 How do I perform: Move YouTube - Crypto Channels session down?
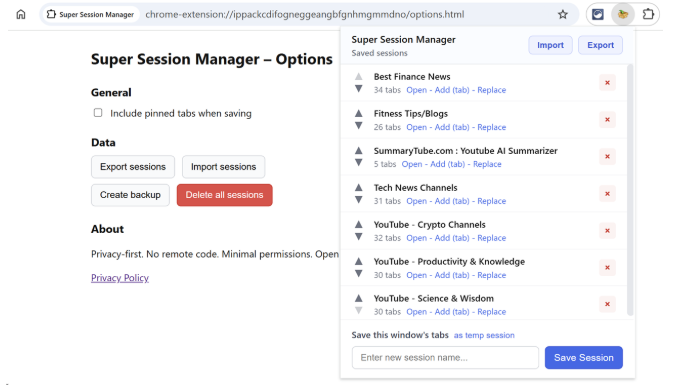[359, 237]
